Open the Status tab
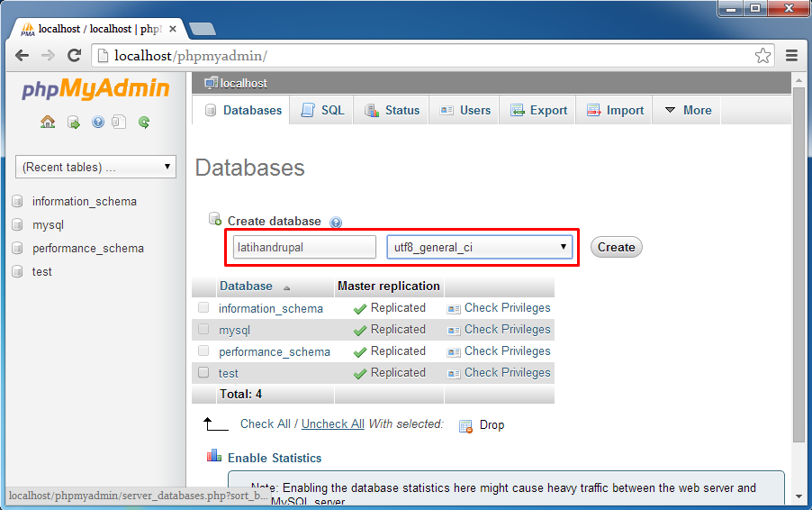 tap(392, 111)
